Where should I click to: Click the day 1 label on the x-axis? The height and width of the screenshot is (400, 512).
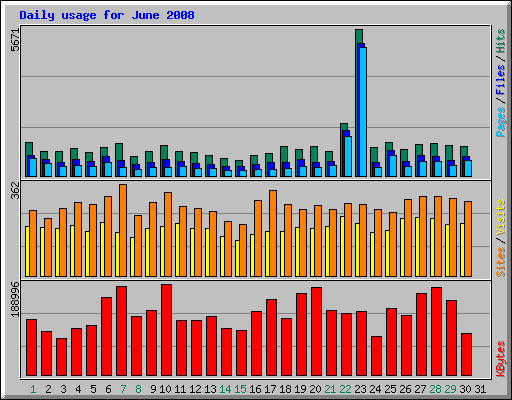coord(33,389)
